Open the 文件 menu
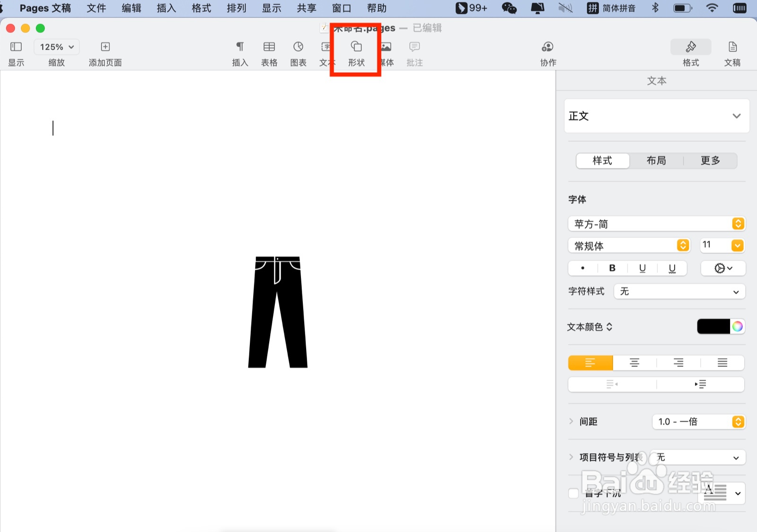The image size is (757, 532). (x=97, y=8)
